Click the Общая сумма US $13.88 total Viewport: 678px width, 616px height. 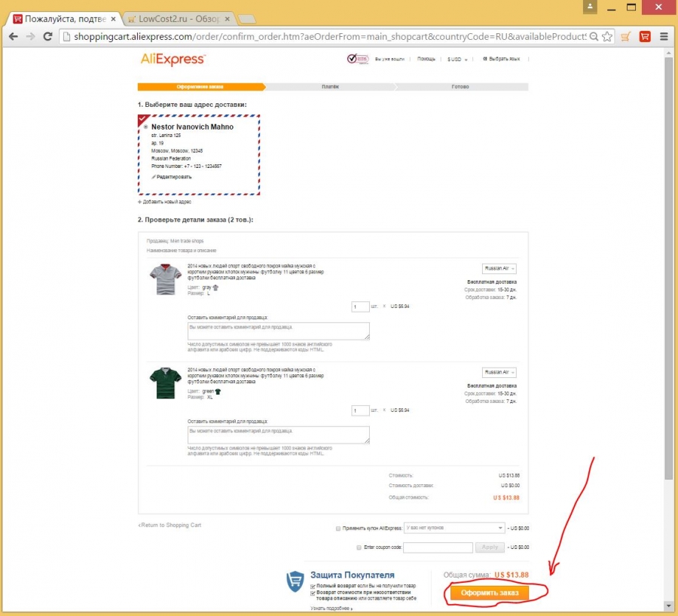[486, 575]
